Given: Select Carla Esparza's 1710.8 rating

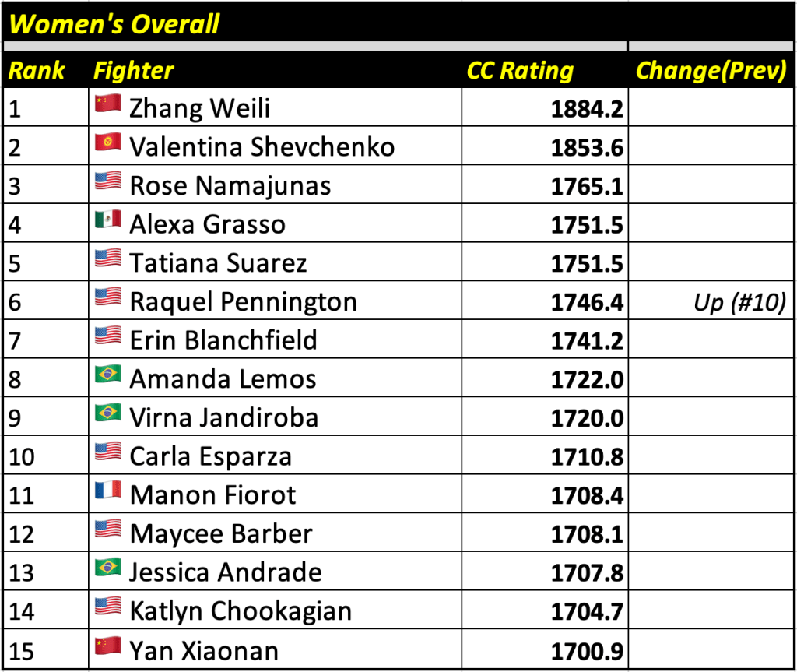Looking at the screenshot, I should 587,456.
